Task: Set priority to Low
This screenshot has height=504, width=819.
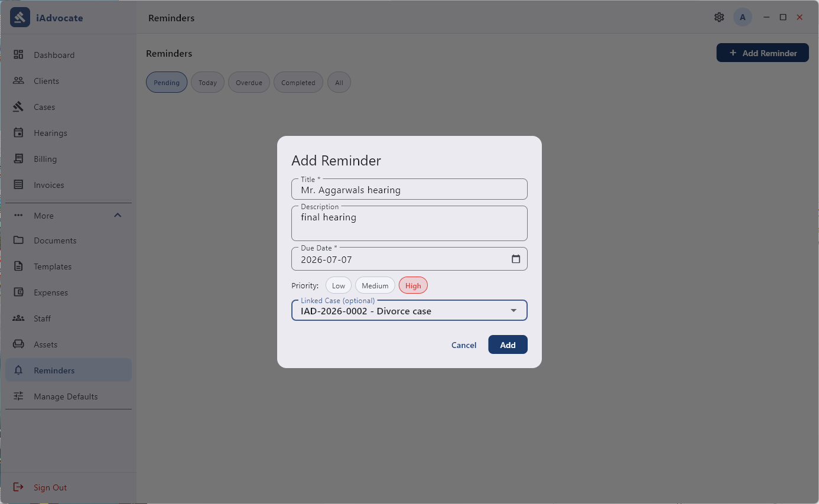Action: pyautogui.click(x=339, y=285)
